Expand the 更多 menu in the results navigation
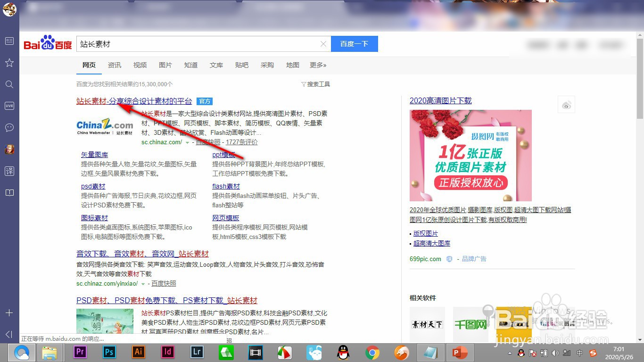Image resolution: width=644 pixels, height=362 pixels. pyautogui.click(x=318, y=65)
